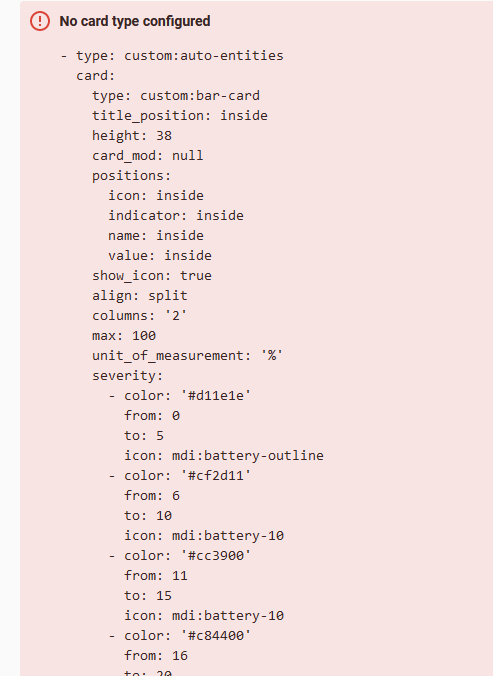Select the "max: 100" line

tap(124, 335)
